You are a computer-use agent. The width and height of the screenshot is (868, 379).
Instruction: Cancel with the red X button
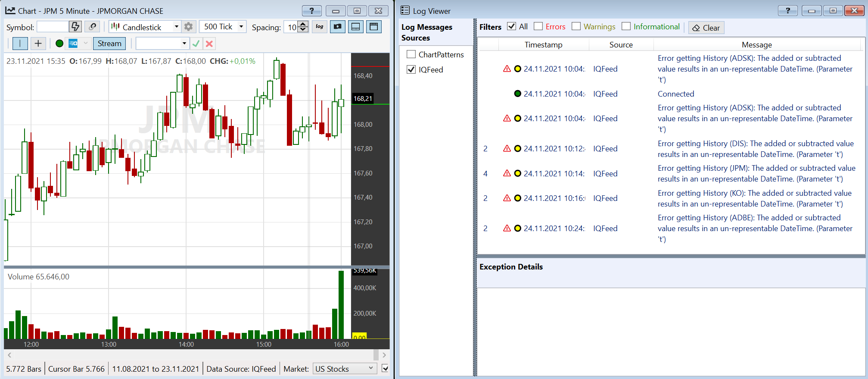209,44
